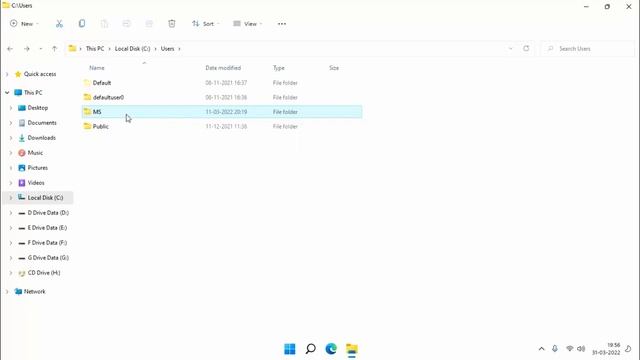The height and width of the screenshot is (360, 640).
Task: Refresh the Users folder view
Action: coord(526,49)
